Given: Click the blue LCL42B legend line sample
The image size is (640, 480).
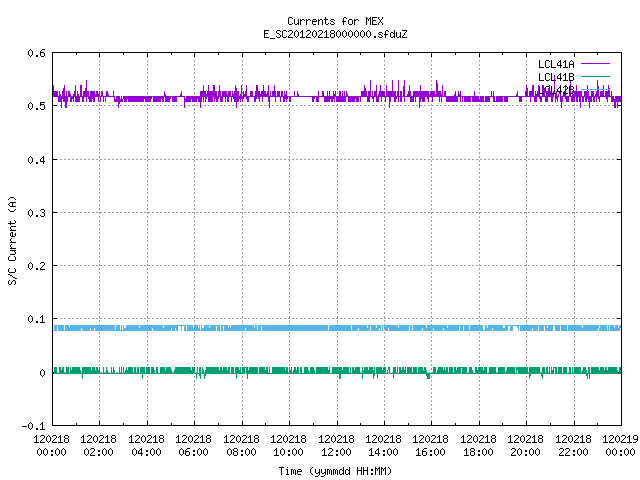Looking at the screenshot, I should pos(595,89).
